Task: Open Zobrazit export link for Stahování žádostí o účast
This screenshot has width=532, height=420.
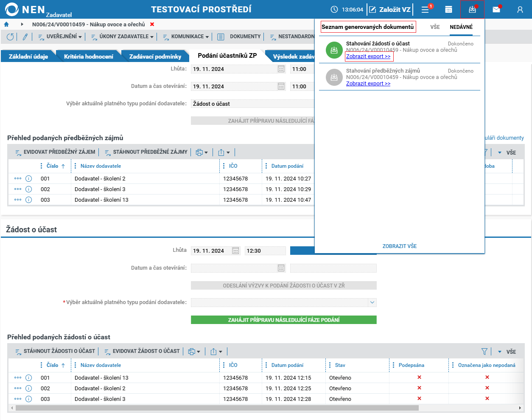Action: (x=368, y=56)
